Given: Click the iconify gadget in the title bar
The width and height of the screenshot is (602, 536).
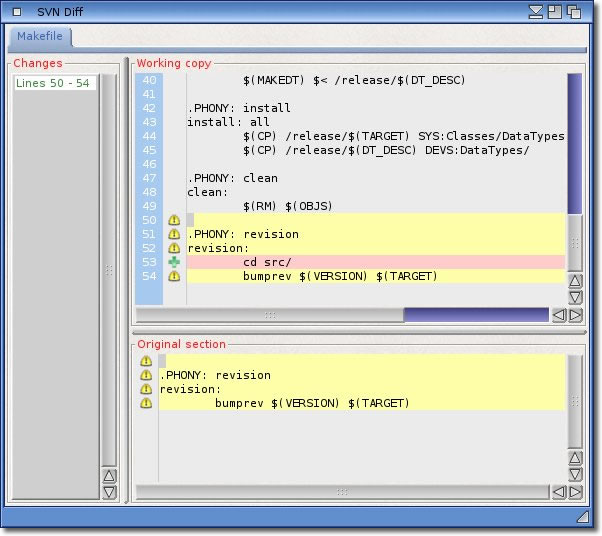Looking at the screenshot, I should click(x=536, y=11).
